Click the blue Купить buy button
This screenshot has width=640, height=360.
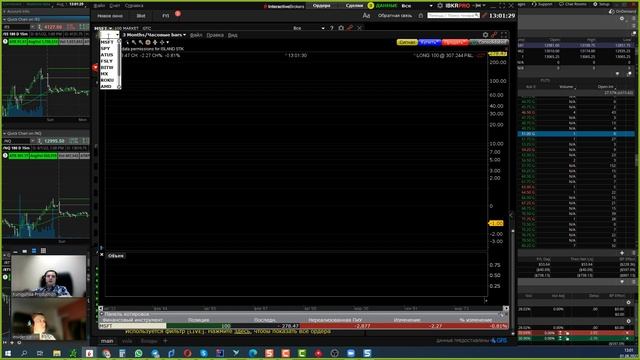[429, 42]
